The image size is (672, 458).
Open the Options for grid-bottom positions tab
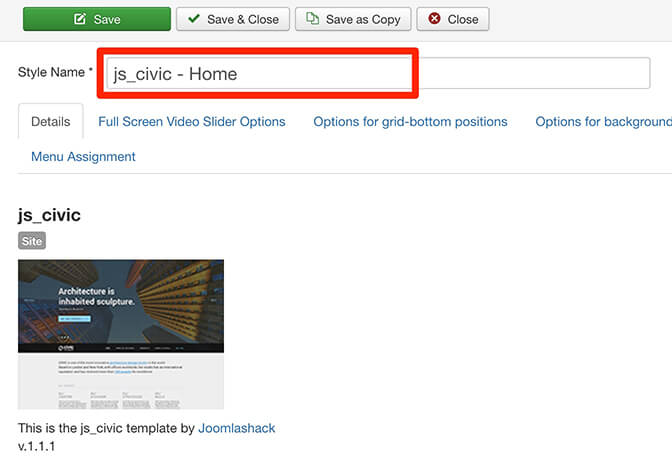coord(410,122)
